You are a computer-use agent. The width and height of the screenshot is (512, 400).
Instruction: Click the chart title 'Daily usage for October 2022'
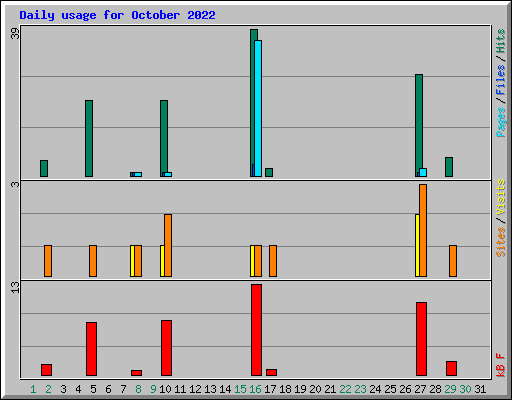coord(117,15)
